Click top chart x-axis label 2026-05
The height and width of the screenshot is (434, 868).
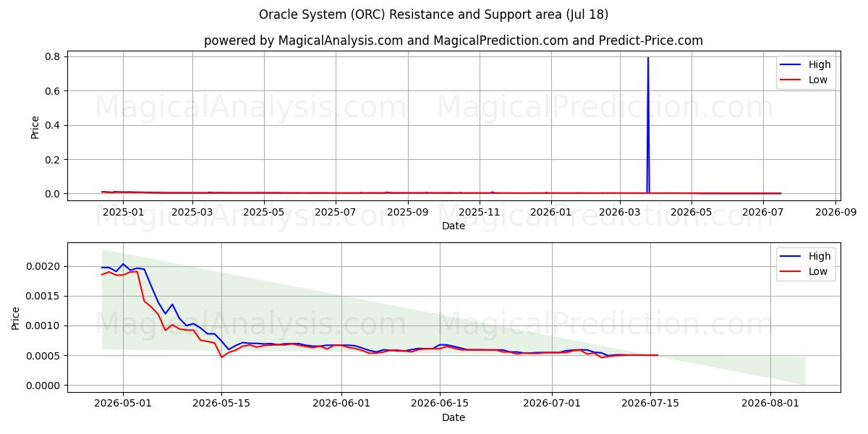tap(692, 212)
